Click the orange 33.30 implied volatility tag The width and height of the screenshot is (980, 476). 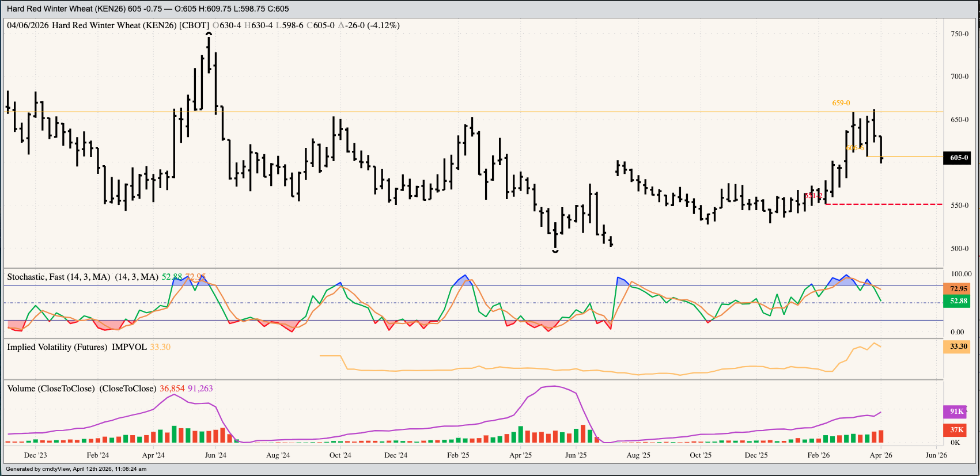[x=958, y=346]
